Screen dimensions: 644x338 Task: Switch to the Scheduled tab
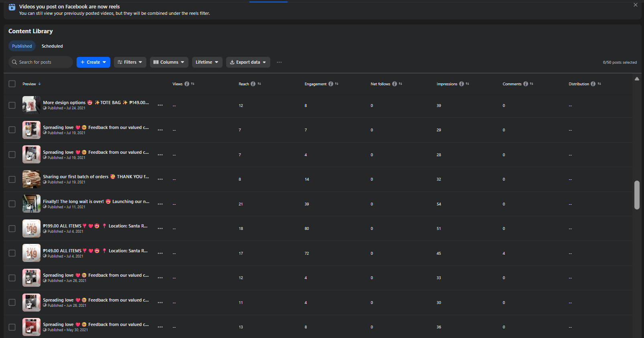[52, 46]
